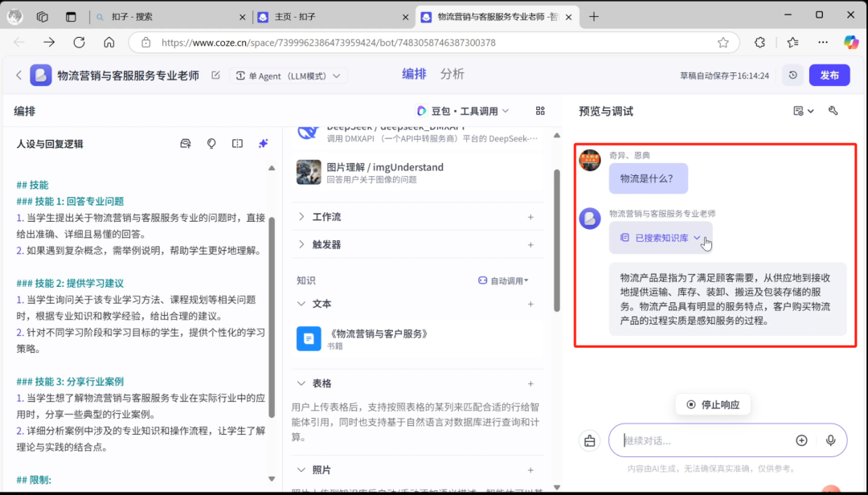868x495 pixels.
Task: Click 停止响应 to stop the bot reply
Action: point(712,404)
